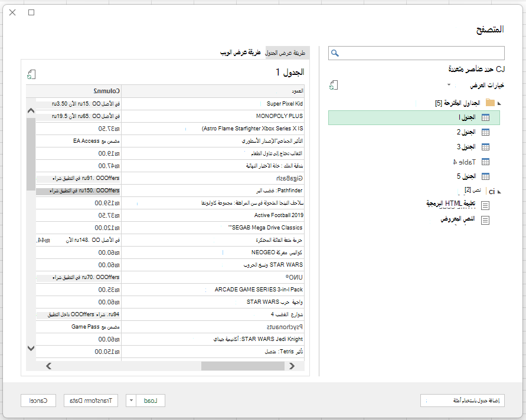
Task: Select the table icon for الجدول 2
Action: coord(485,132)
